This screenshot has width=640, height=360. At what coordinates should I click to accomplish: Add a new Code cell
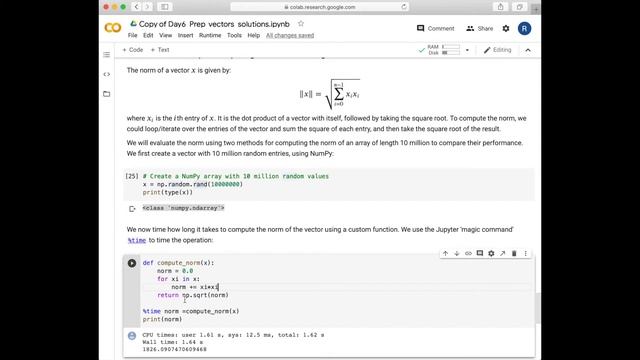[x=133, y=50]
